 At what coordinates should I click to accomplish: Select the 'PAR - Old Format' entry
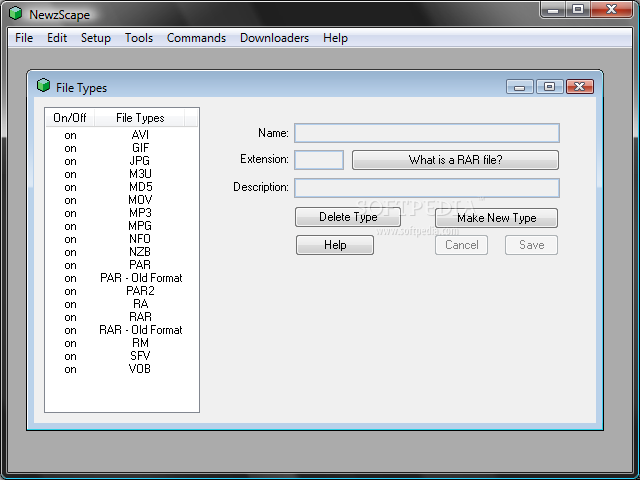(x=141, y=278)
